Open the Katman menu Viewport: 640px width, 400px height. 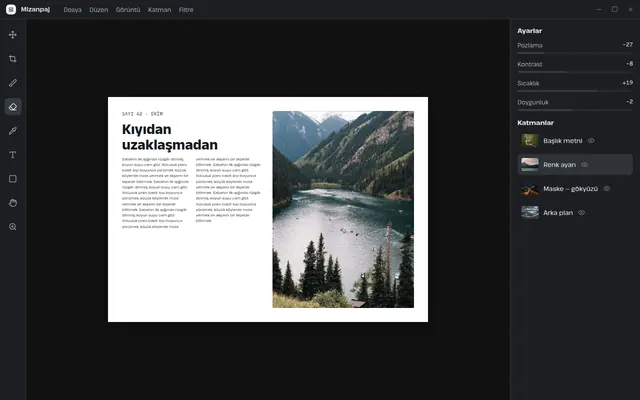pos(160,10)
